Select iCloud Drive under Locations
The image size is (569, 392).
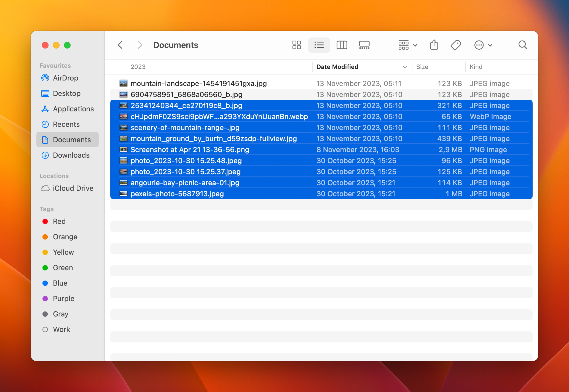[x=69, y=188]
